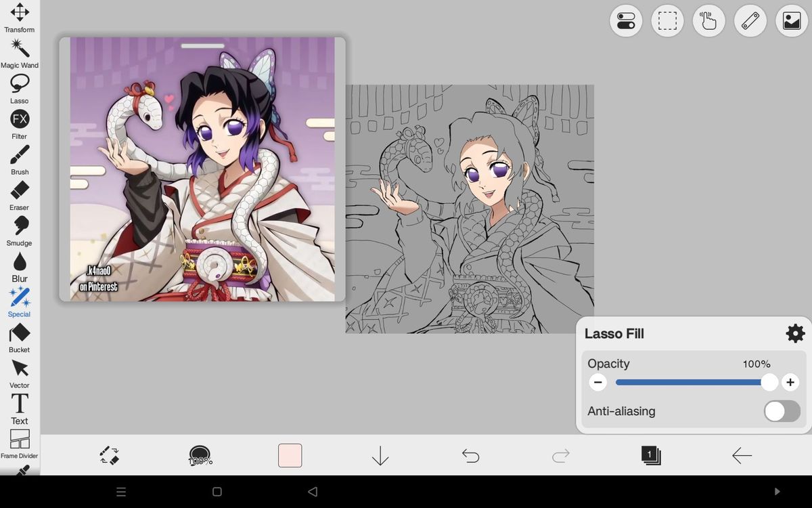
Task: Toggle the Anti-aliasing switch
Action: pyautogui.click(x=782, y=411)
